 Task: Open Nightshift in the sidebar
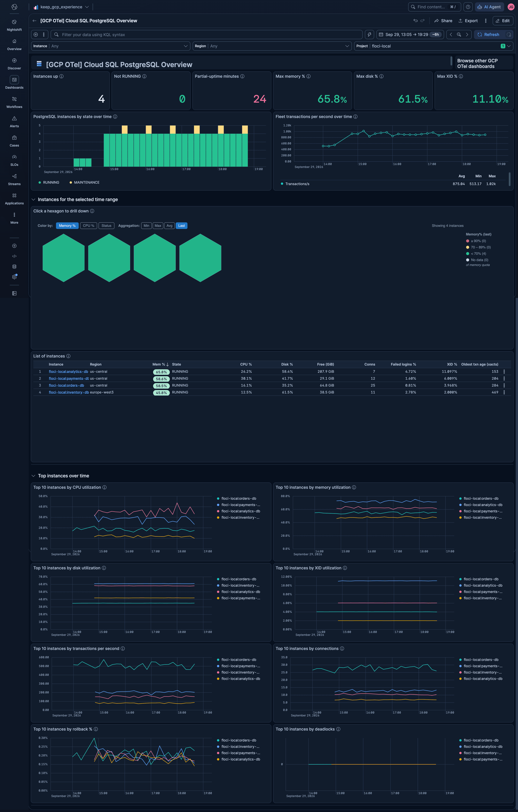pyautogui.click(x=14, y=25)
